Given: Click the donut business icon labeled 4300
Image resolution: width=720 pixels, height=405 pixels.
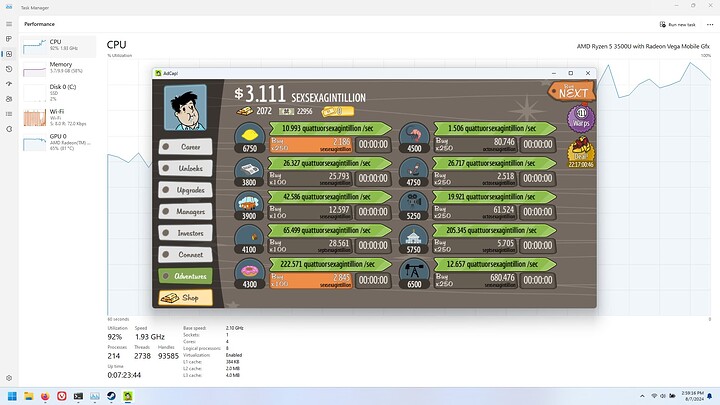Looking at the screenshot, I should (249, 274).
